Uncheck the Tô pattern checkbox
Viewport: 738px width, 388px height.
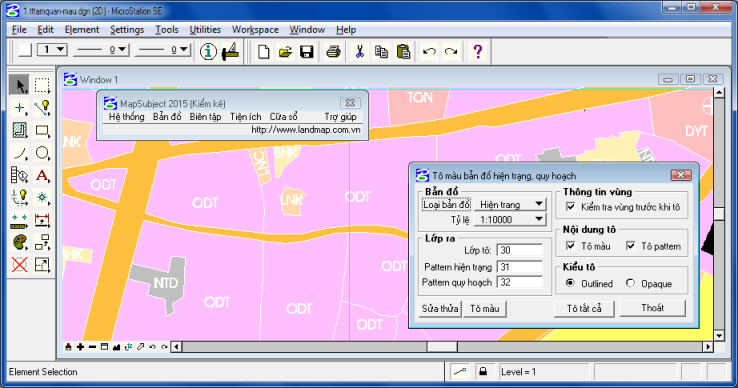pyautogui.click(x=631, y=246)
